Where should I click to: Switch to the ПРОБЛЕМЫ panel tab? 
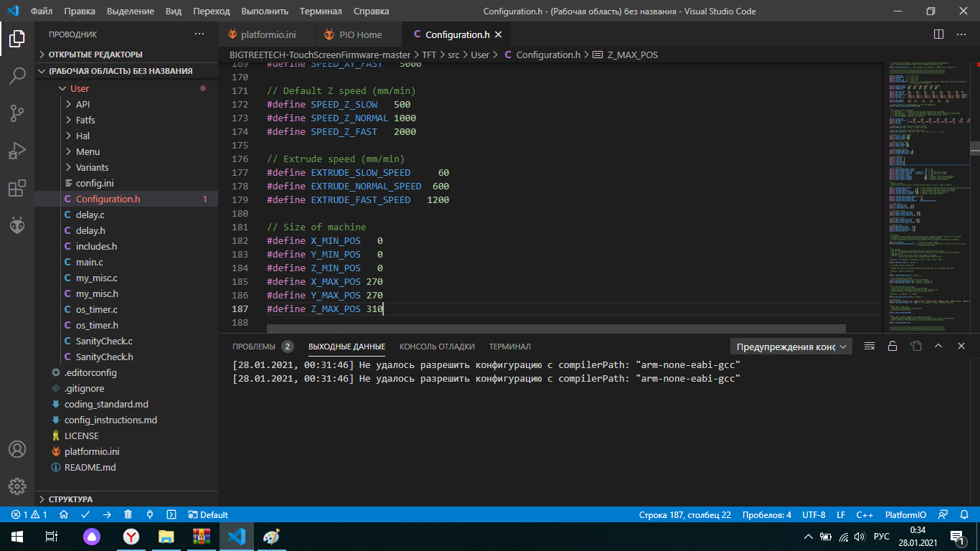pos(254,347)
